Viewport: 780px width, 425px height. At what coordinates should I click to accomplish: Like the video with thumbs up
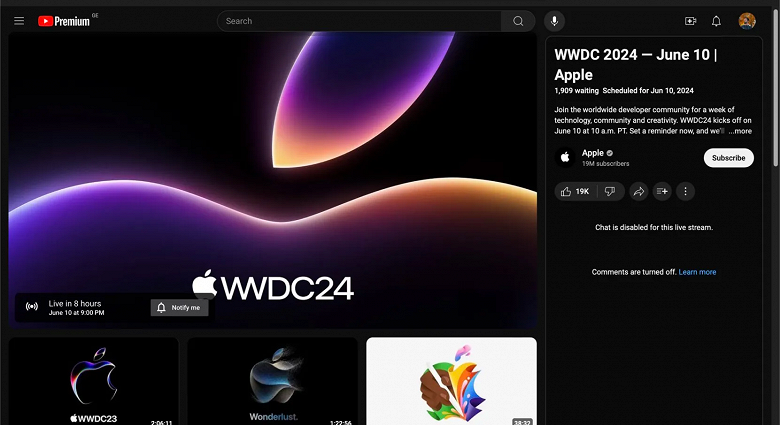(576, 191)
